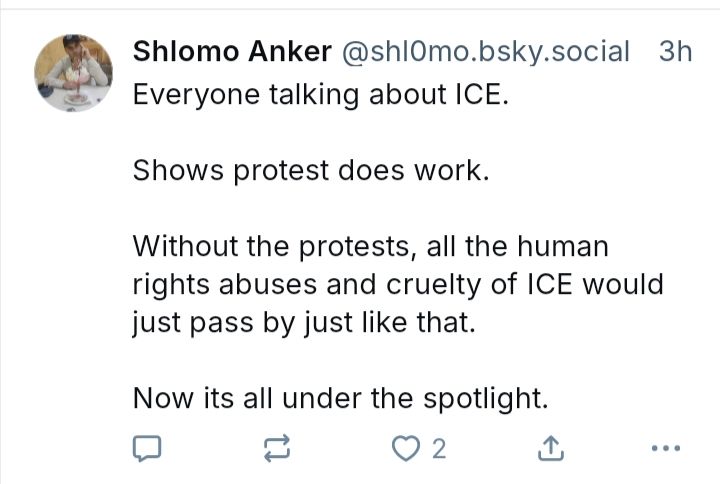Click the like count number 2
Viewport: 720px width, 484px height.
pos(438,449)
